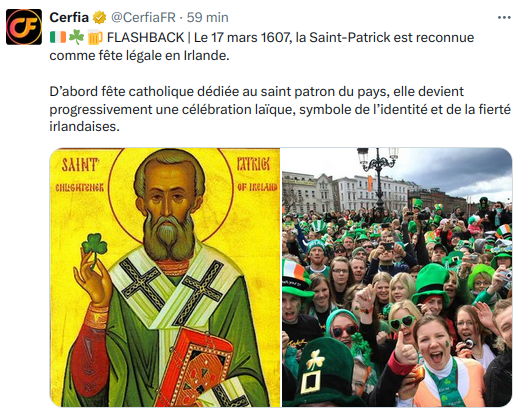
Task: Click the 'Saint' lettering on the painting
Action: 80,165
